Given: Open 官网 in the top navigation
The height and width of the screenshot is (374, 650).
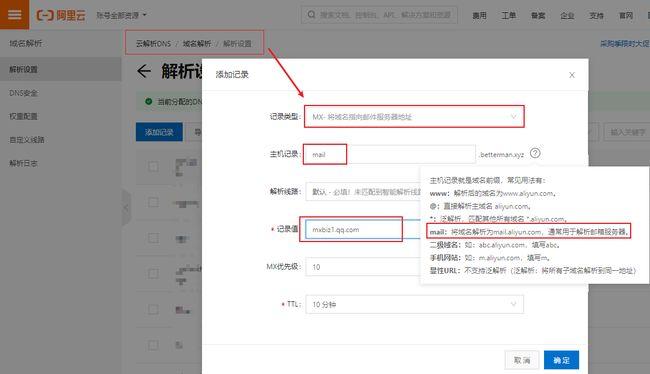Looking at the screenshot, I should coord(626,15).
